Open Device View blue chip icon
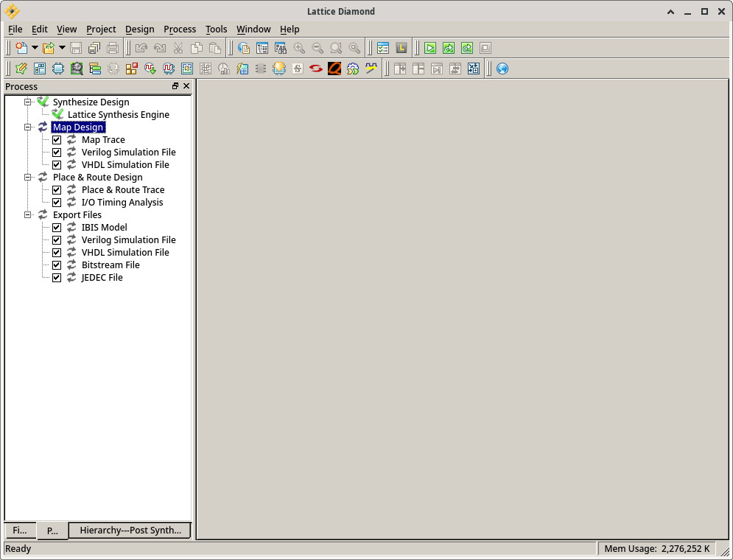733x560 pixels. point(58,69)
